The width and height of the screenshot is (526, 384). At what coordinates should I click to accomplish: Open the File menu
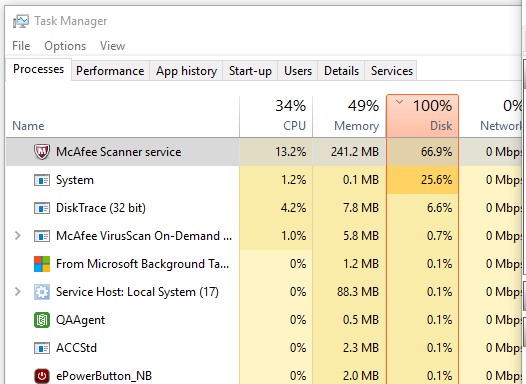21,46
